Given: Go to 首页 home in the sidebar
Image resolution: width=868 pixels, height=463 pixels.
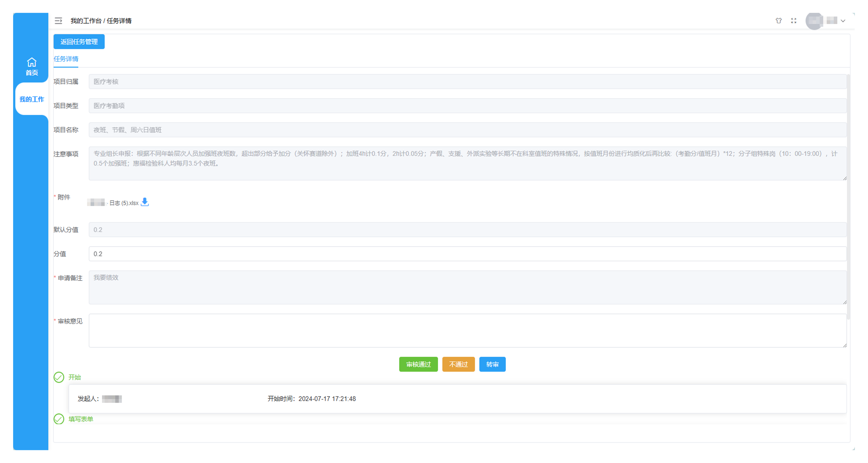Looking at the screenshot, I should coord(32,66).
